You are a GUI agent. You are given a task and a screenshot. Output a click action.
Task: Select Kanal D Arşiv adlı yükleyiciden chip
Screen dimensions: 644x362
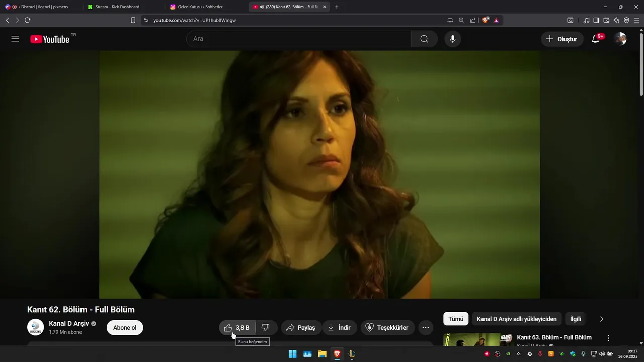tap(517, 319)
